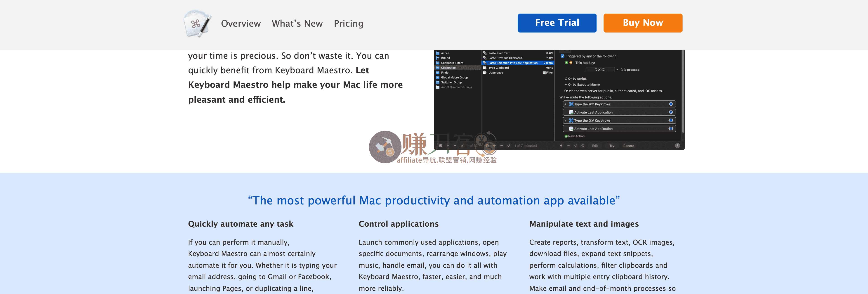The height and width of the screenshot is (294, 868).
Task: Click the help question mark icon
Action: (x=677, y=146)
